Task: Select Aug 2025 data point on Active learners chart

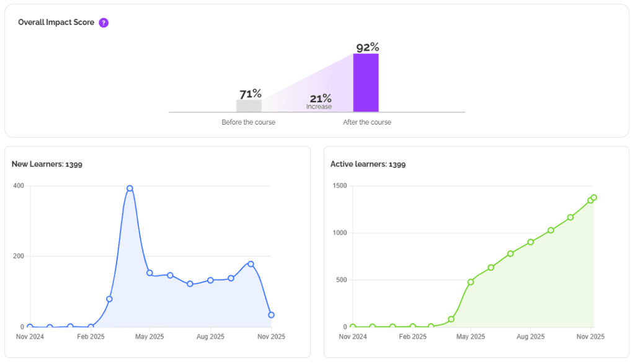Action: 531,242
